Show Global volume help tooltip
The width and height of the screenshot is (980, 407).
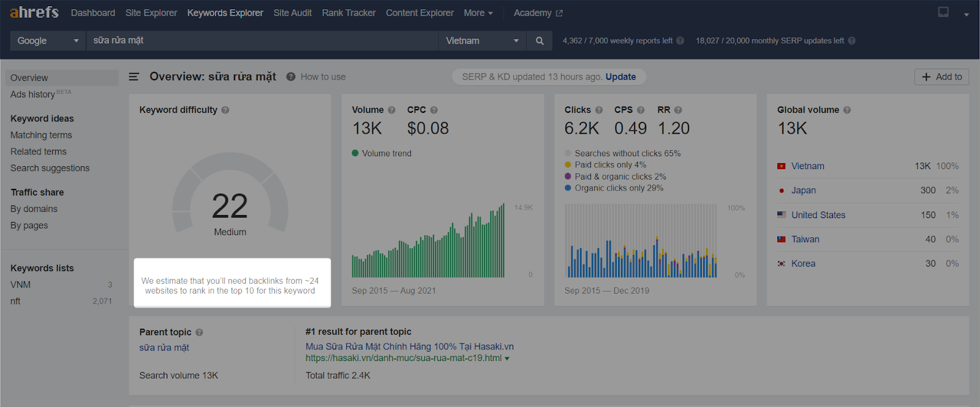tap(847, 110)
